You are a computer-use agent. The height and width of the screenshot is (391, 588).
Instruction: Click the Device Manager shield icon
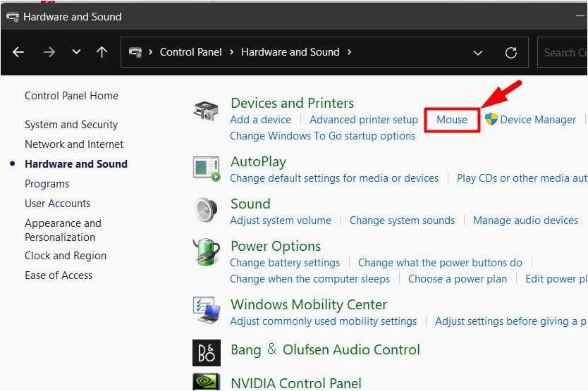coord(491,119)
